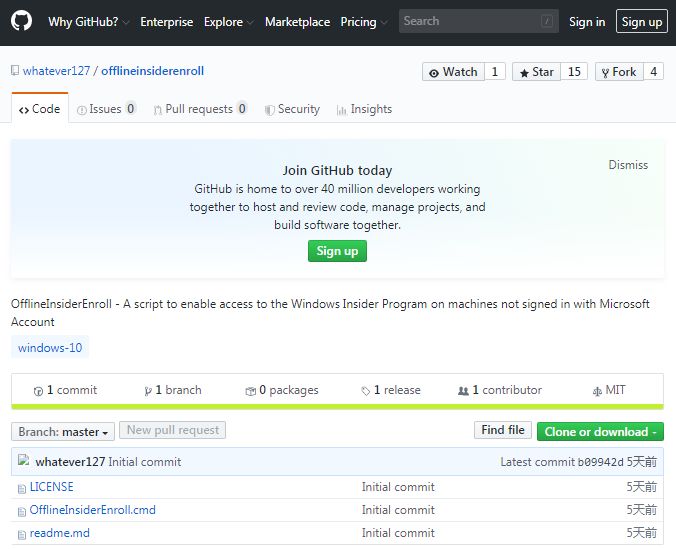Open the MIT license link

tap(609, 390)
